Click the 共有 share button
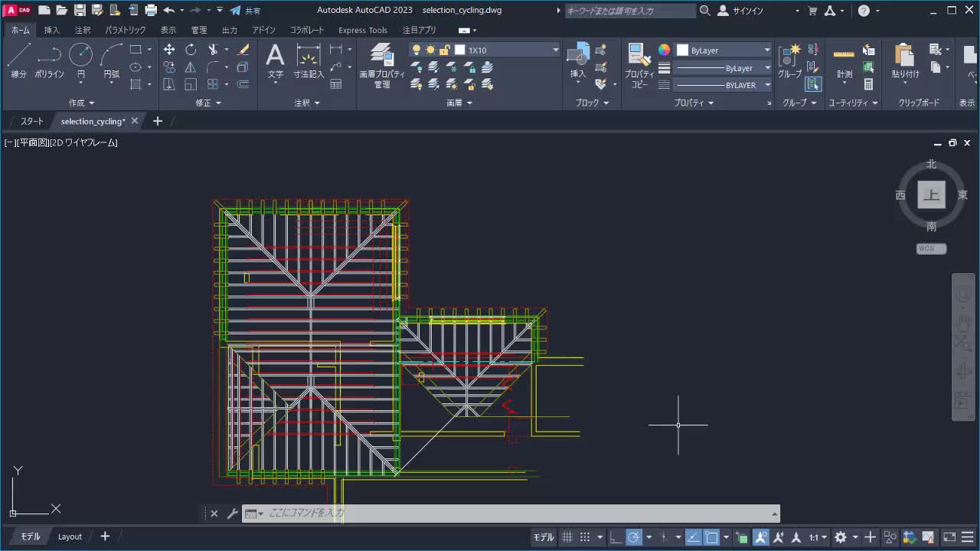Screen dimensions: 980x551 (246, 11)
